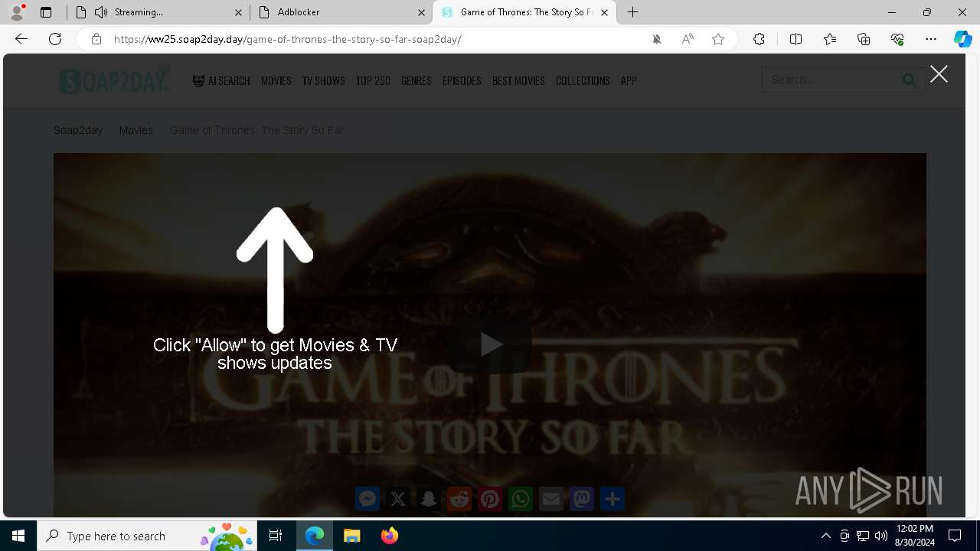
Task: Play the Game of Thrones video
Action: (x=490, y=344)
